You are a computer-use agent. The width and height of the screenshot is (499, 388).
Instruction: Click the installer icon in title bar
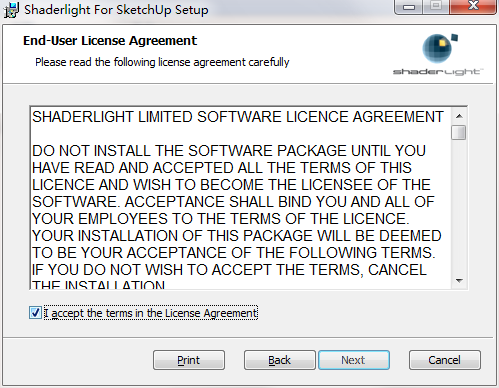(11, 10)
